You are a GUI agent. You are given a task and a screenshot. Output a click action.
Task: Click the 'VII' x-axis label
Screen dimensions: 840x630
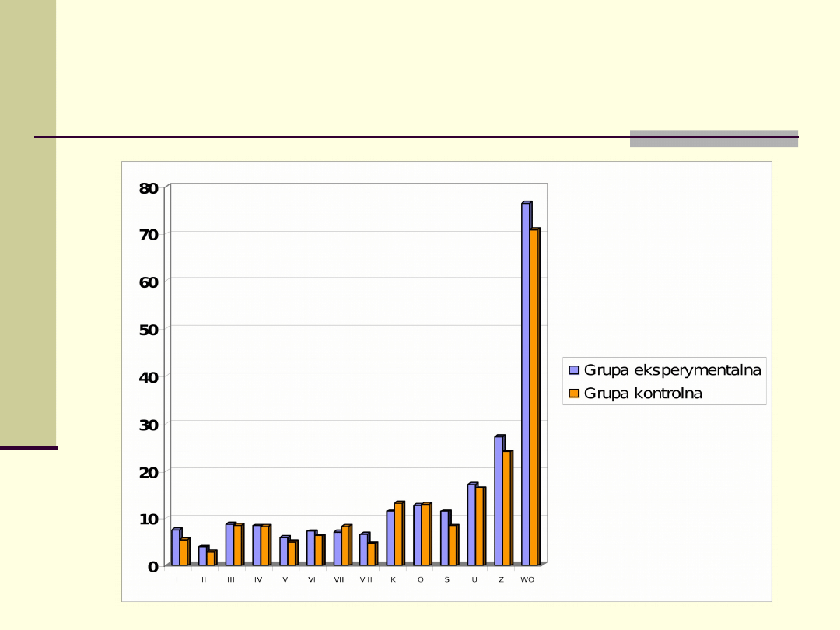[x=339, y=580]
